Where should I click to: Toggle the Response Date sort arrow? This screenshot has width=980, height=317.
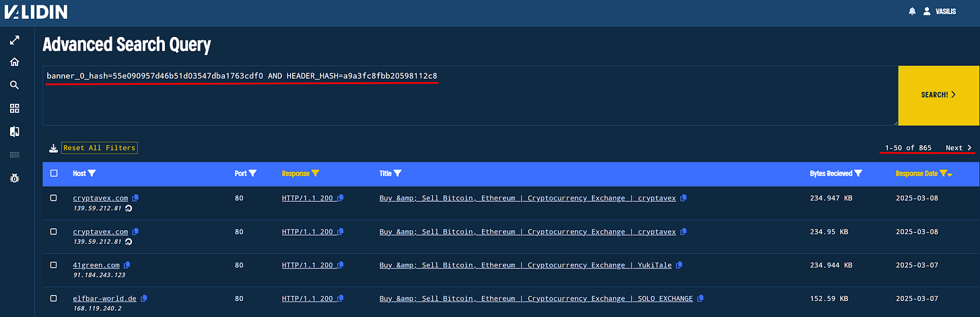coord(950,175)
